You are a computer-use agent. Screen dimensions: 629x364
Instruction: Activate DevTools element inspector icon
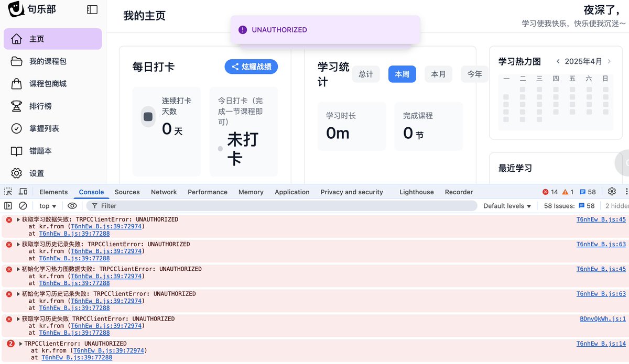[8, 192]
